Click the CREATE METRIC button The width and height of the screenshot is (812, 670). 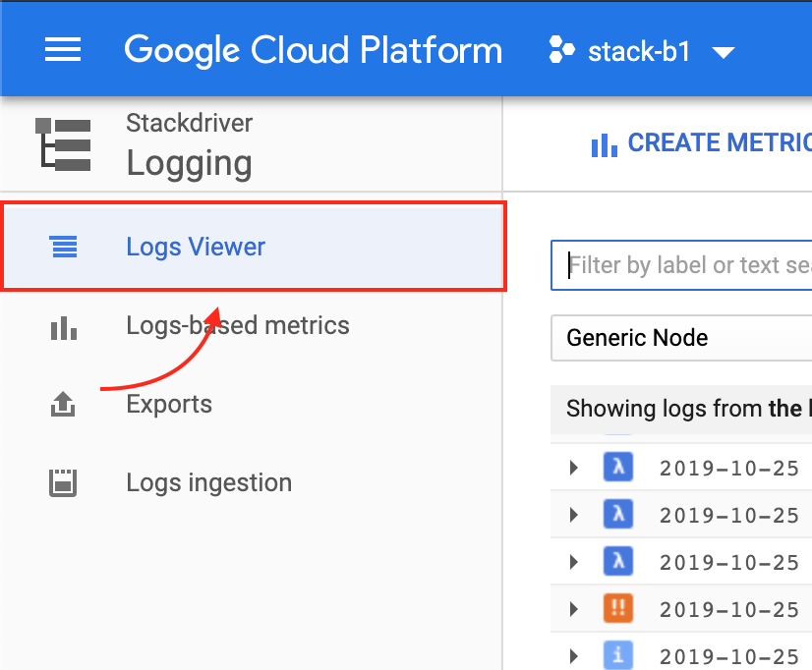click(x=701, y=143)
